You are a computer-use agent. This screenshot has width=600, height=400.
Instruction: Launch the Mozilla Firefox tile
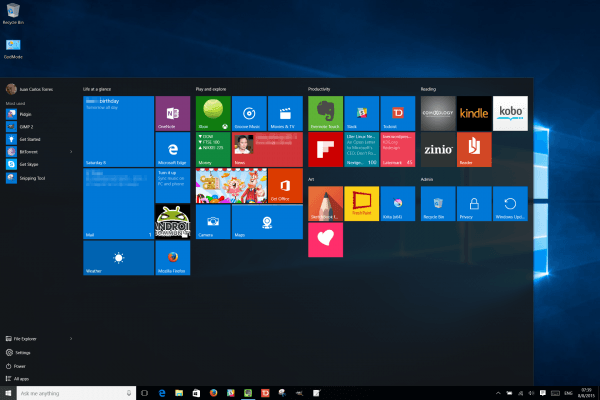pos(173,258)
